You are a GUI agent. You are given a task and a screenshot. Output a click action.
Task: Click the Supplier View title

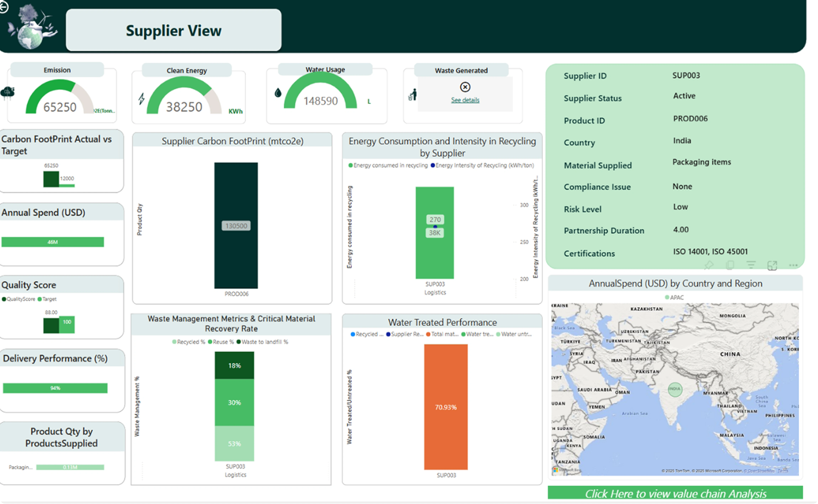173,31
